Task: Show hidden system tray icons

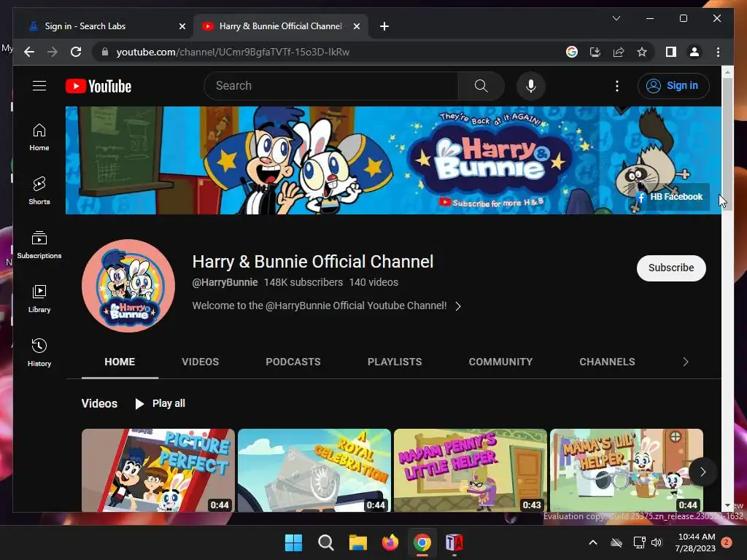Action: click(x=593, y=542)
